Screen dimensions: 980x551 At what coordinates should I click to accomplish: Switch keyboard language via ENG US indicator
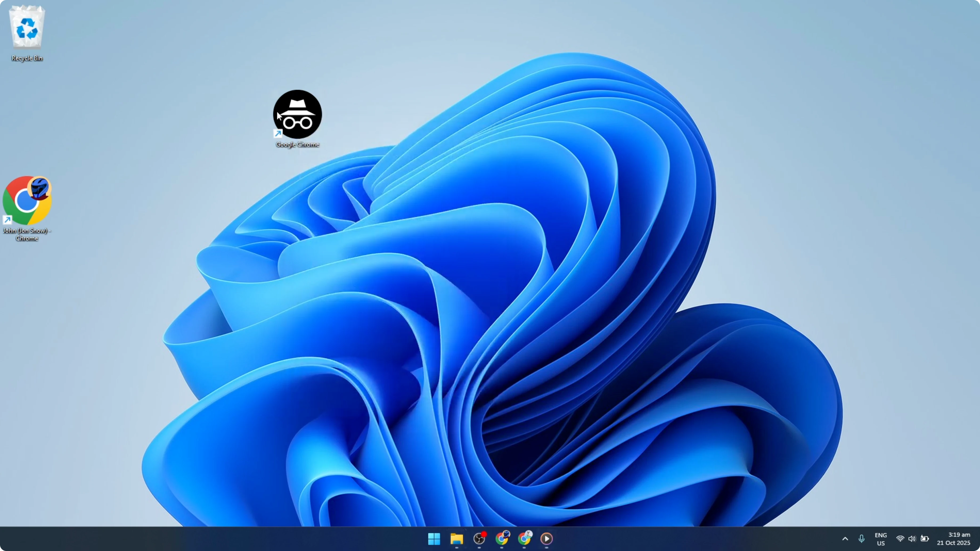[x=881, y=539]
